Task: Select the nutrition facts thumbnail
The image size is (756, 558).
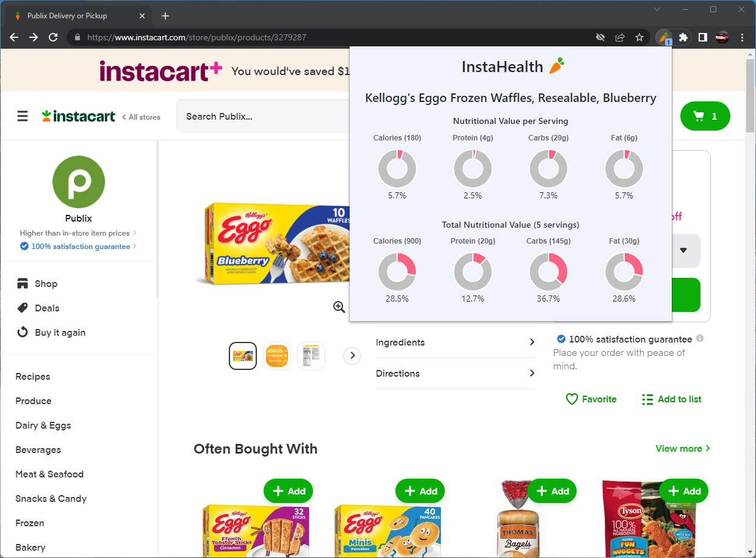Action: click(x=311, y=356)
